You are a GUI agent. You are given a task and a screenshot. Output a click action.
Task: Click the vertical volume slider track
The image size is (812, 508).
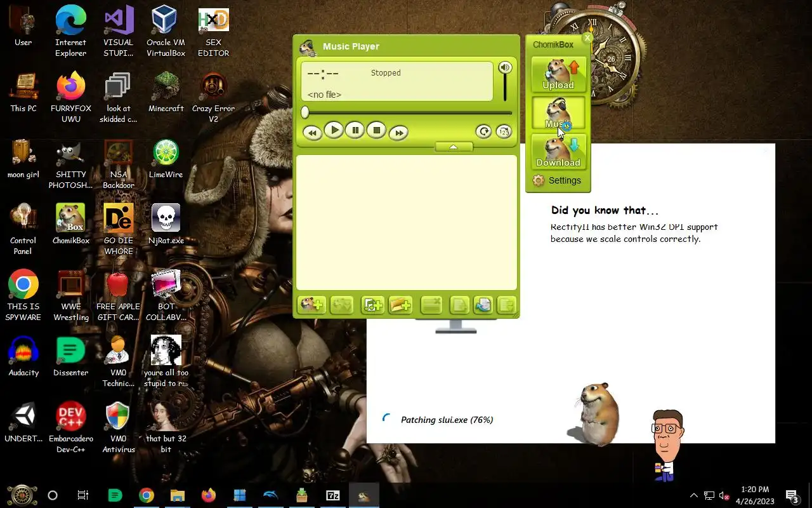[506, 88]
